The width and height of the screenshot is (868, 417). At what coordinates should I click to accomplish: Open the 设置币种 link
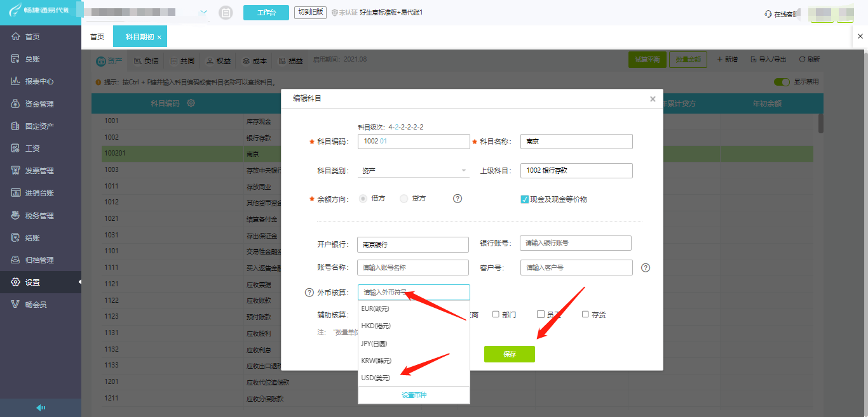tap(414, 395)
